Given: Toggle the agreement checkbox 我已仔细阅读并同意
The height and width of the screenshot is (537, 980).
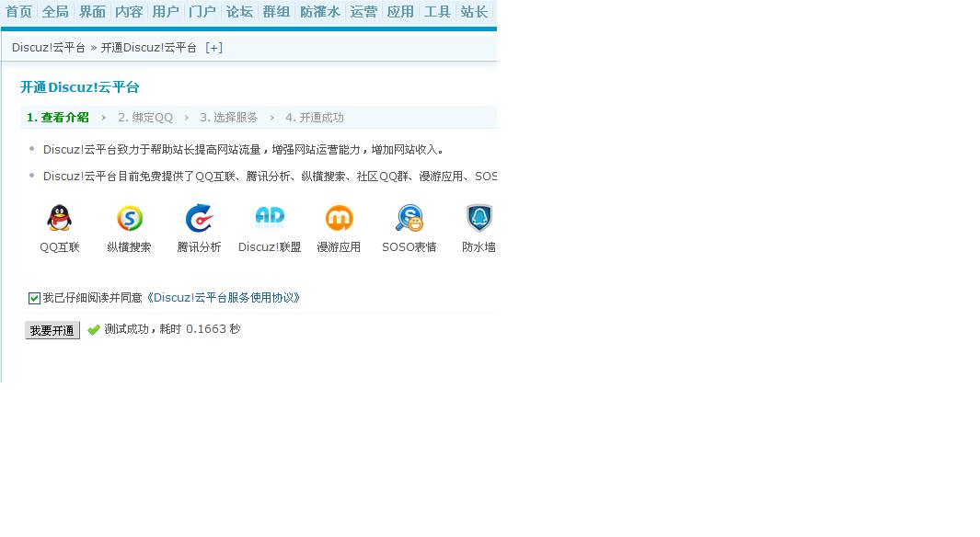Looking at the screenshot, I should (34, 299).
